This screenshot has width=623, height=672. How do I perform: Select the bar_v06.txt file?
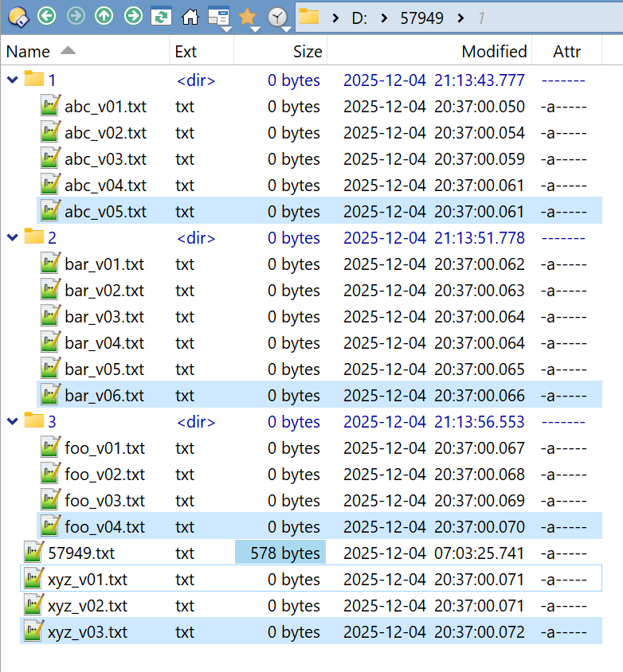104,395
